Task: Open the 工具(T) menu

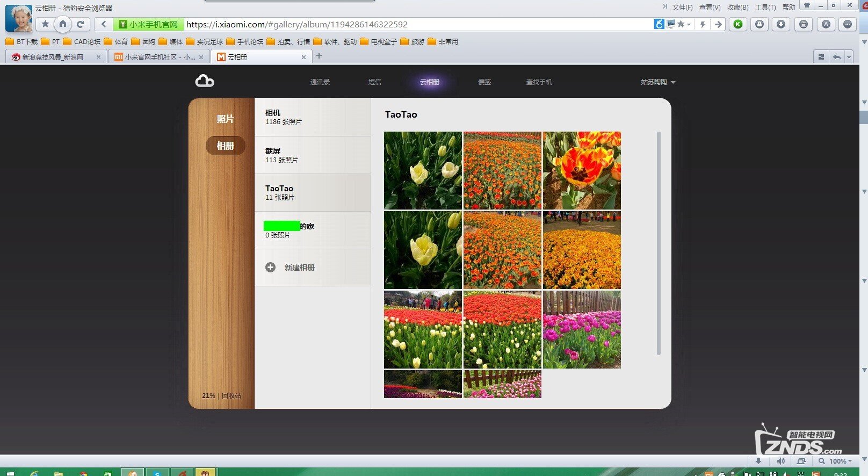Action: 765,7
